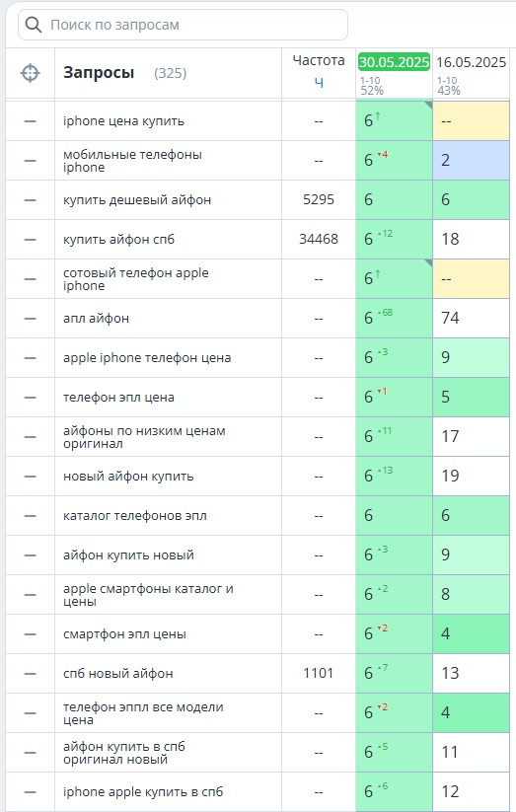The height and width of the screenshot is (812, 516).
Task: Click frequency value 1101
Action: (319, 674)
